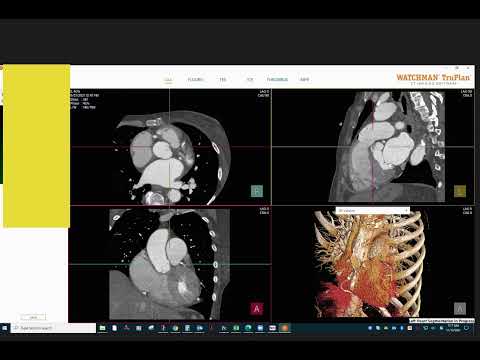The width and height of the screenshot is (480, 360).
Task: Open the teal Edge browser taskbar icon
Action: pos(248,328)
